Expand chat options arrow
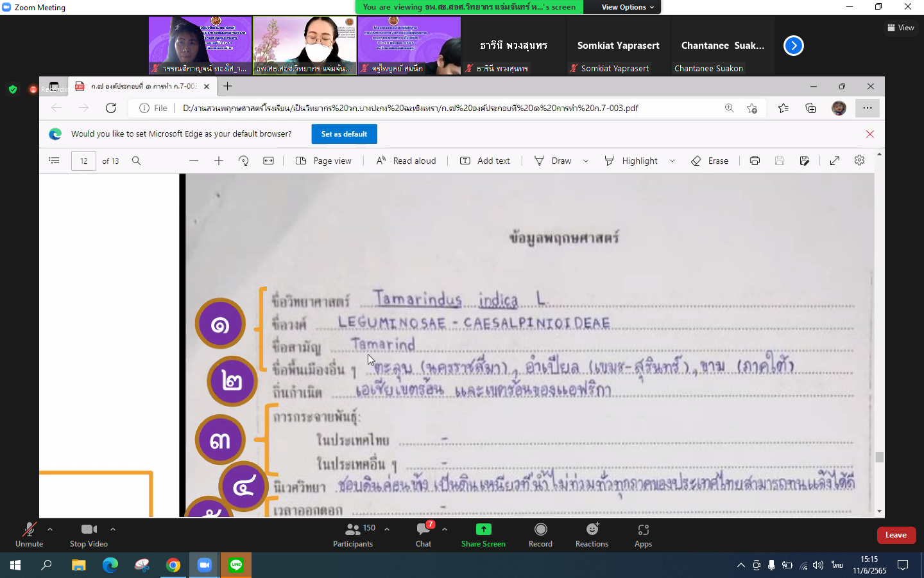This screenshot has height=578, width=924. (445, 529)
